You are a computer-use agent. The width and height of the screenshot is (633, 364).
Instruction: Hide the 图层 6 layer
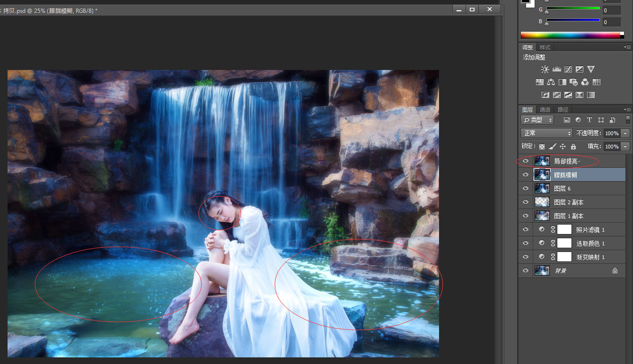526,189
